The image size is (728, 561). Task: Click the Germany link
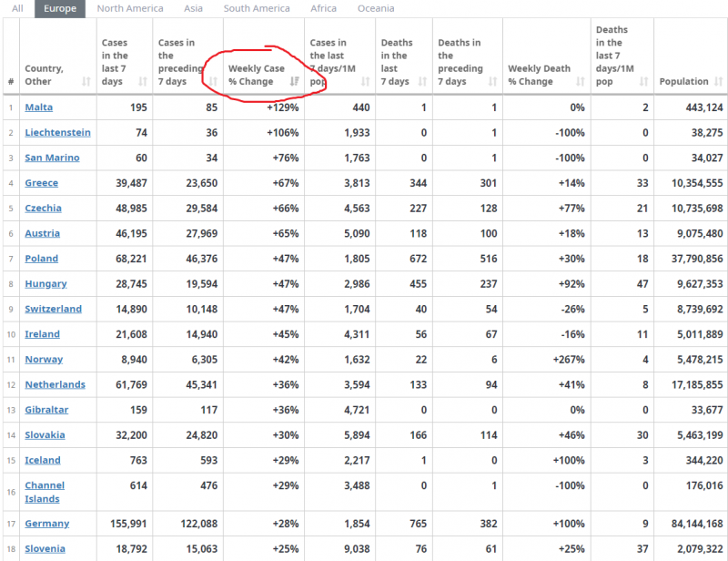click(x=47, y=524)
